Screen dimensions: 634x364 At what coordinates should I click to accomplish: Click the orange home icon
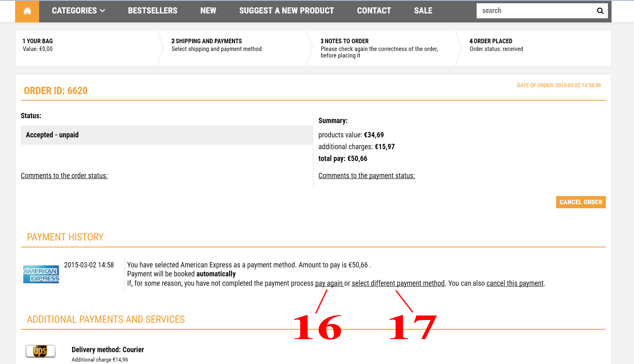pyautogui.click(x=27, y=11)
